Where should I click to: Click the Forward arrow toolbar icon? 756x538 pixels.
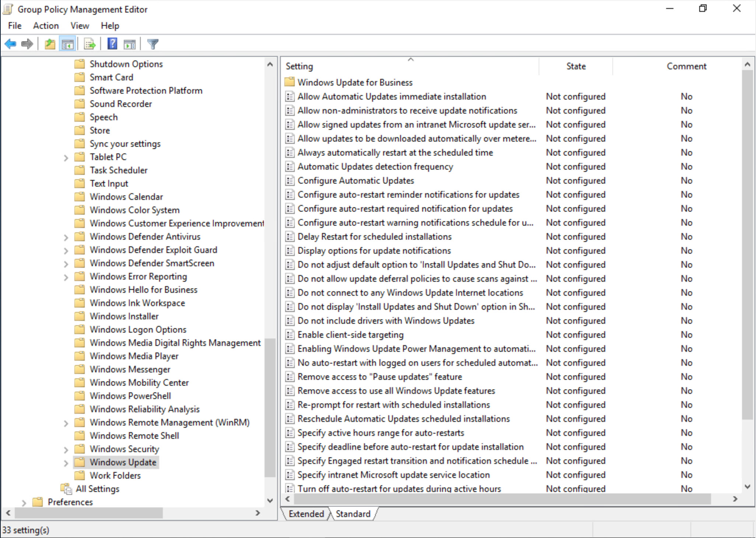(27, 44)
